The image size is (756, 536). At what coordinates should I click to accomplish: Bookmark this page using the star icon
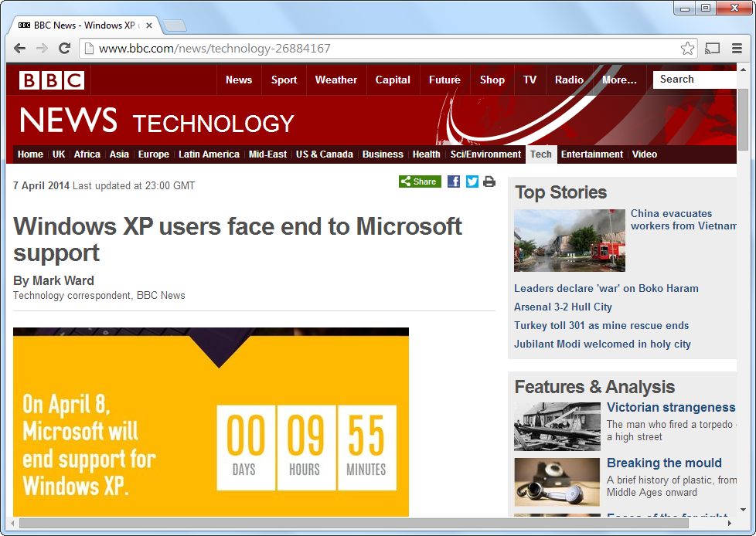[687, 49]
